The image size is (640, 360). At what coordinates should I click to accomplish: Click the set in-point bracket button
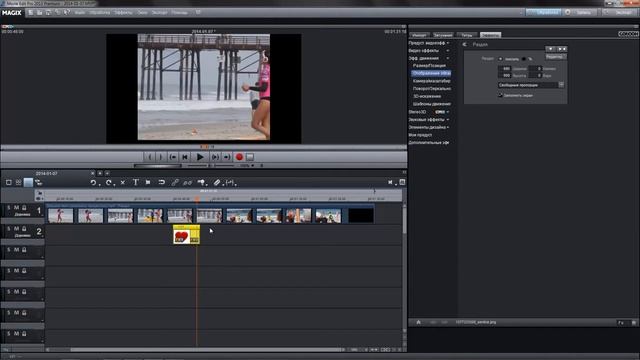150,157
